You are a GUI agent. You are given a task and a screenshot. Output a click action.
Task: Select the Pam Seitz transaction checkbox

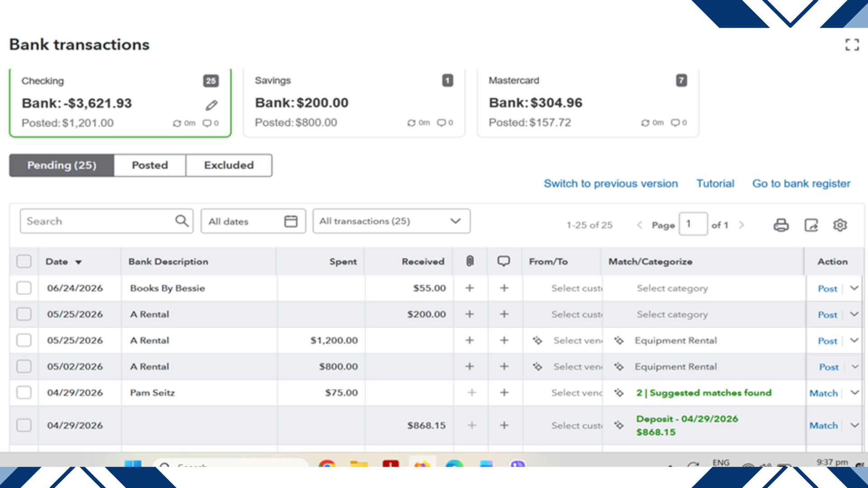click(24, 392)
